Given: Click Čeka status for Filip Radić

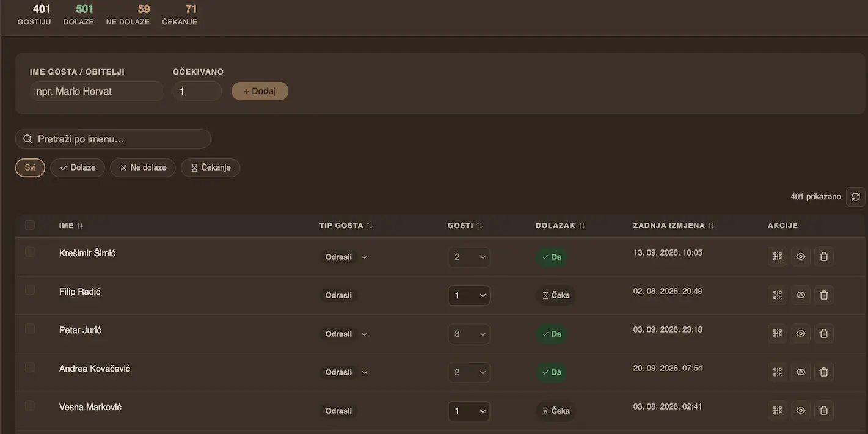Looking at the screenshot, I should coord(556,295).
